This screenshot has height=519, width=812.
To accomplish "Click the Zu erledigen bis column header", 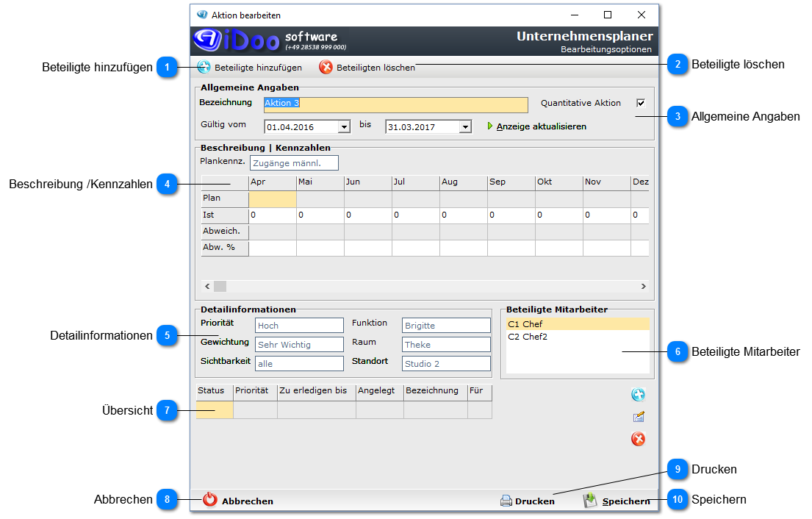I will [317, 391].
